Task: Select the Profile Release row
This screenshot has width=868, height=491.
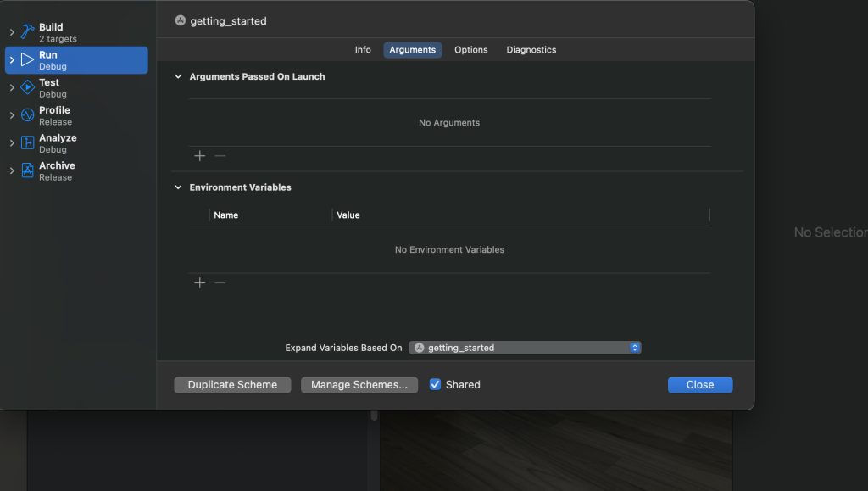Action: click(x=76, y=115)
